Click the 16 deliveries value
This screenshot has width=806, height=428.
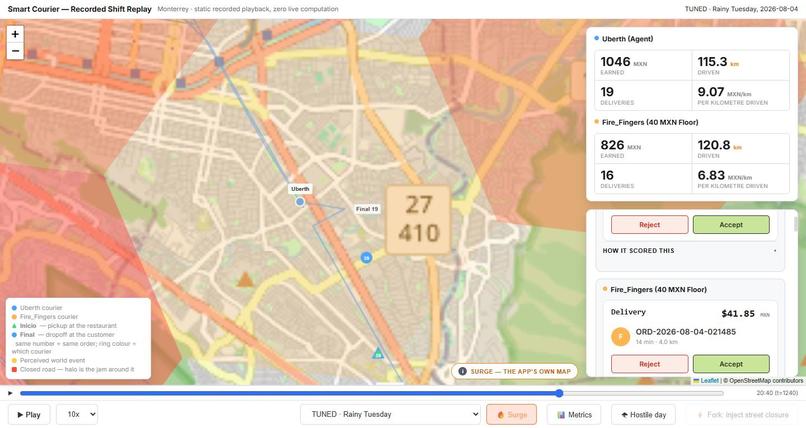(607, 176)
